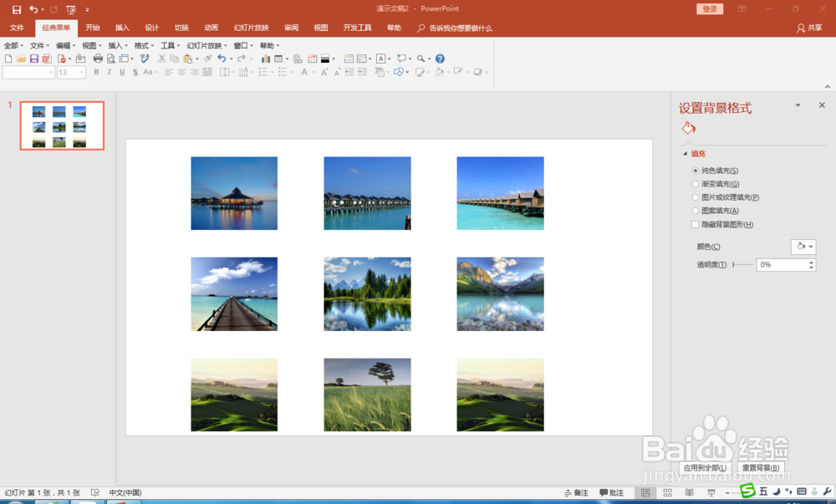Viewport: 836px width, 504px height.
Task: Click the Shapes icon in the toolbar
Action: (398, 72)
